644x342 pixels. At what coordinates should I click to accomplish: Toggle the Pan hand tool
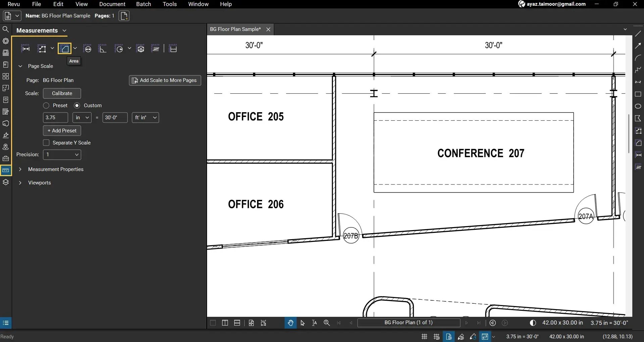click(290, 323)
